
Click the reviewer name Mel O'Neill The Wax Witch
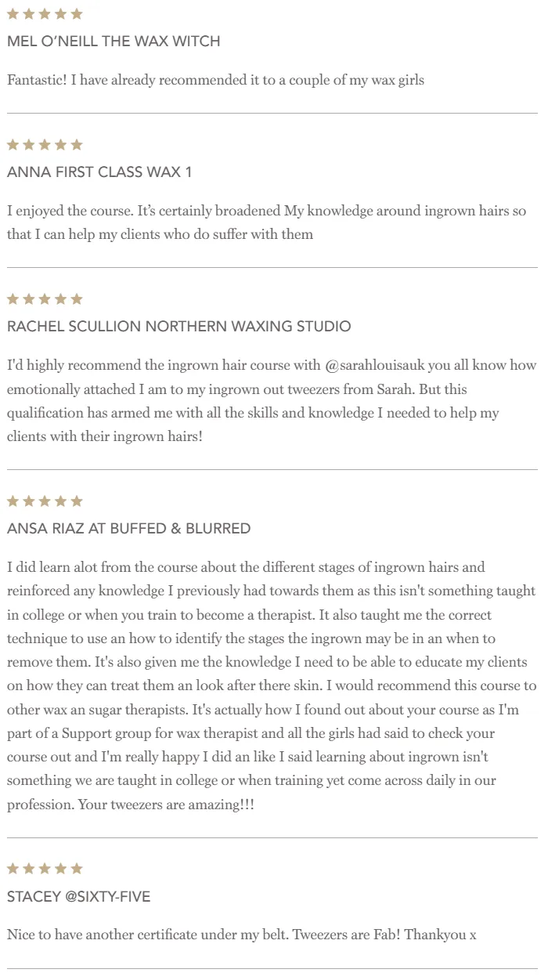click(114, 42)
